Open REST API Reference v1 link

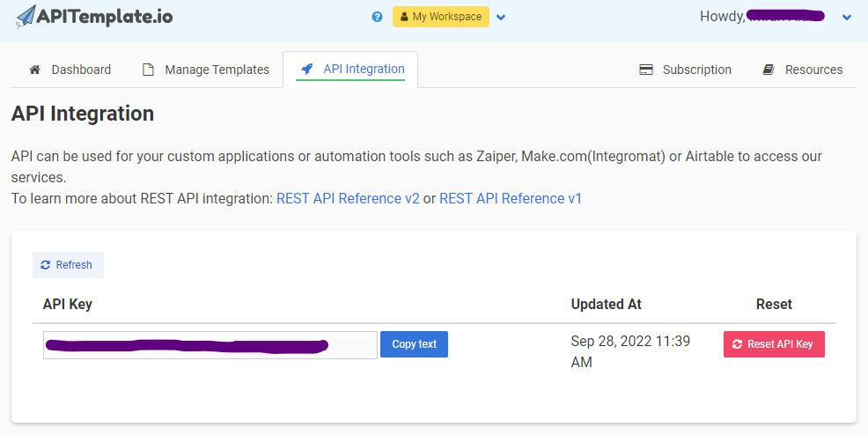(511, 198)
